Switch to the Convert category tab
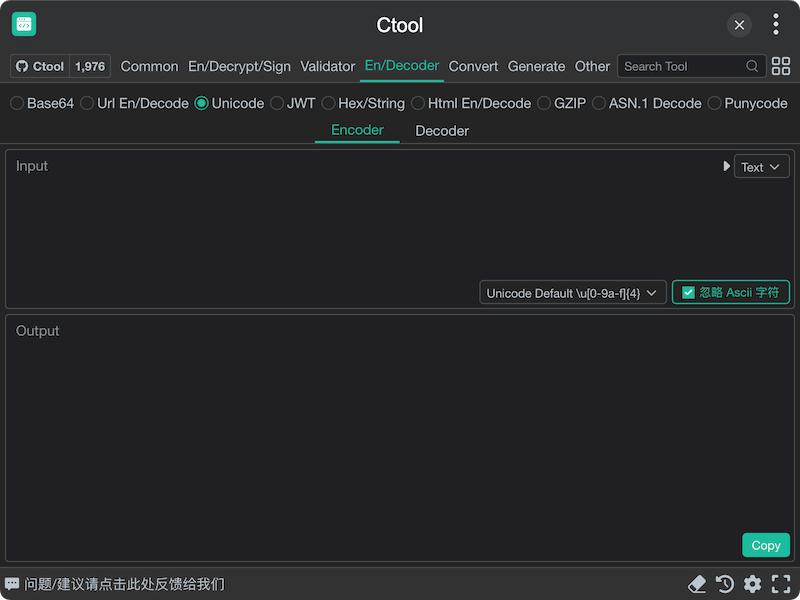800x600 pixels. 473,66
